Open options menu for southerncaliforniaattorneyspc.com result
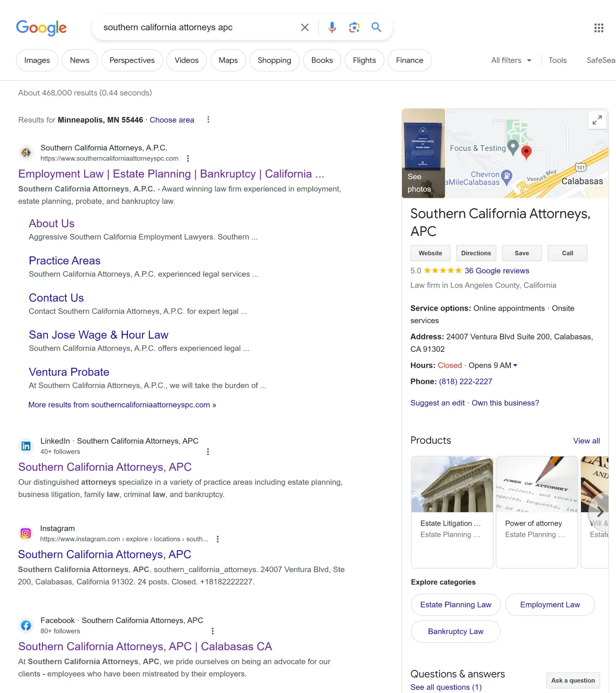 (188, 158)
